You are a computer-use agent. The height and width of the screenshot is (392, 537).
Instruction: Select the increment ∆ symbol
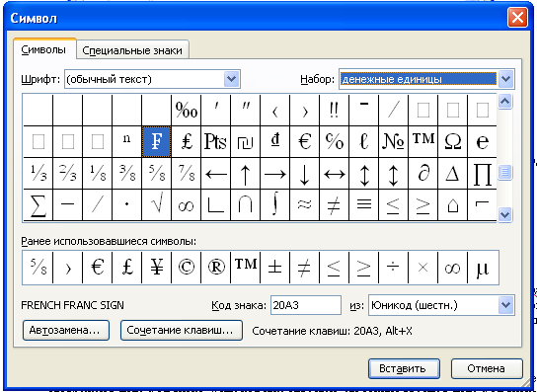[452, 174]
